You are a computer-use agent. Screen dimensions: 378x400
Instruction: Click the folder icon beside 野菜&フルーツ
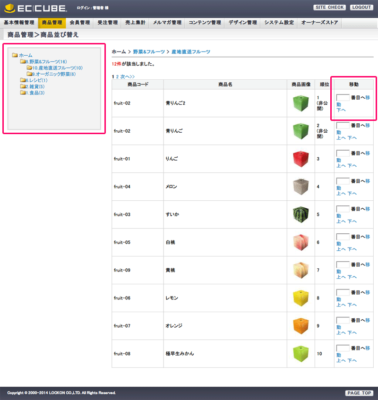23,62
